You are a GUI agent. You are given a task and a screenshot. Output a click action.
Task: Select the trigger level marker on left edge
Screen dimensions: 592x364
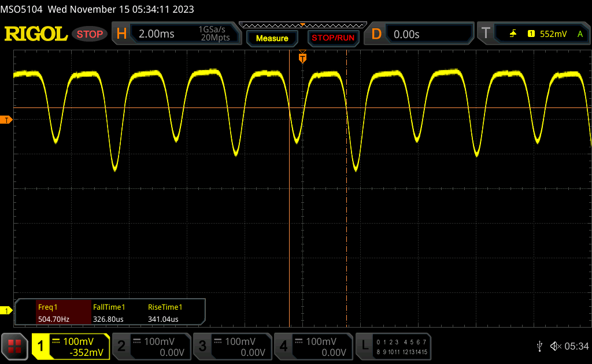6,120
